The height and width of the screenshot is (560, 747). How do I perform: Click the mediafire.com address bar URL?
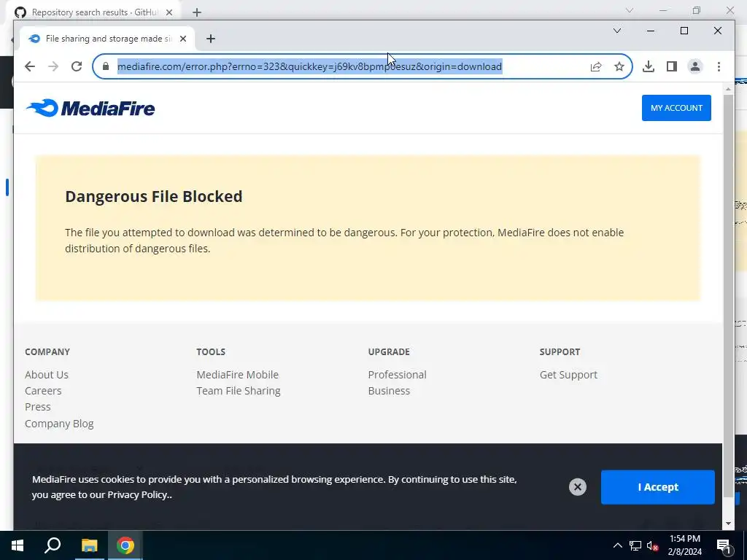coord(309,66)
